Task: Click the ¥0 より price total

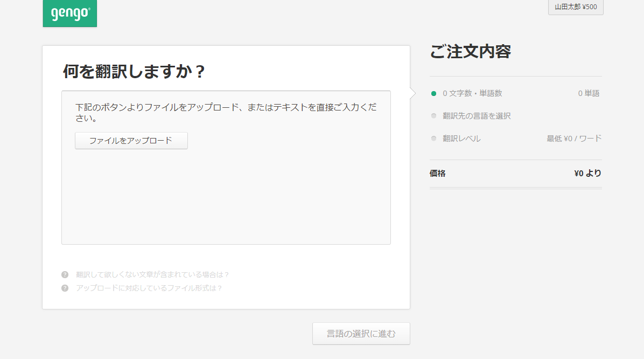Action: click(x=587, y=174)
